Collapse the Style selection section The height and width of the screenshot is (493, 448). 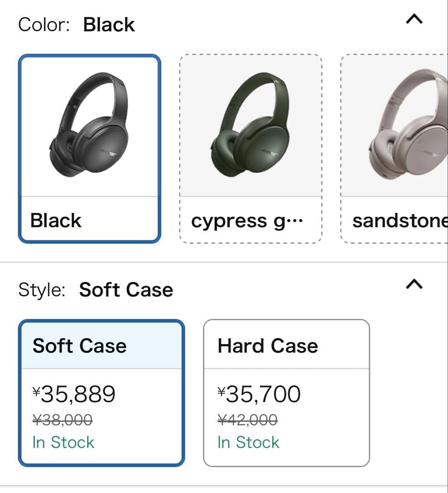tap(414, 284)
